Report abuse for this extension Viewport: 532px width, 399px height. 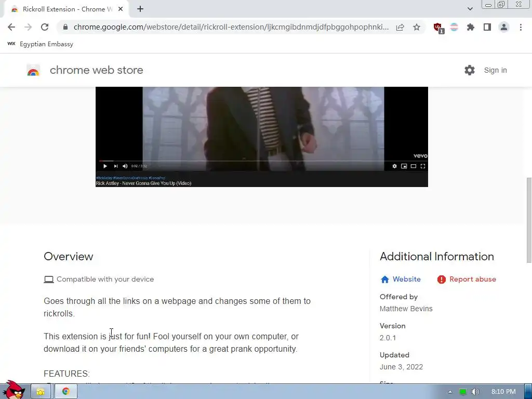(473, 279)
